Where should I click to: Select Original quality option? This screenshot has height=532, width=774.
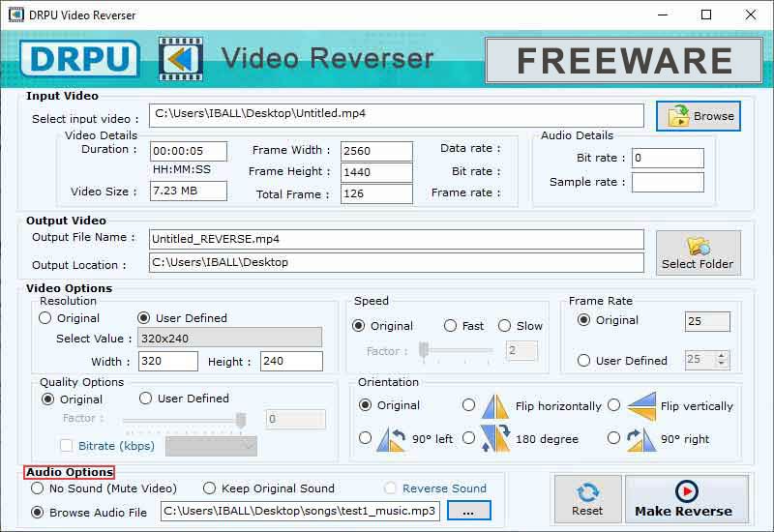[47, 399]
